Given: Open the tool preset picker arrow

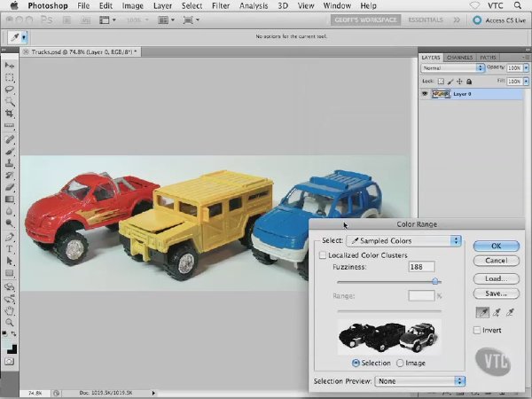Looking at the screenshot, I should point(24,37).
